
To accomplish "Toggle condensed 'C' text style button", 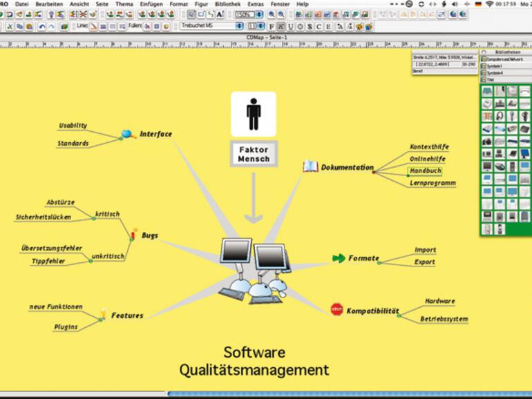I will click(x=319, y=26).
